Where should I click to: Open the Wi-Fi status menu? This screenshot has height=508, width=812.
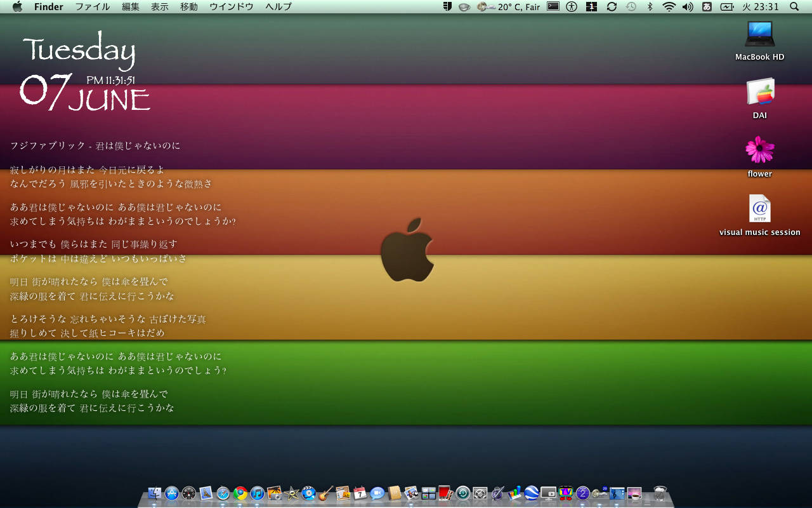[669, 7]
